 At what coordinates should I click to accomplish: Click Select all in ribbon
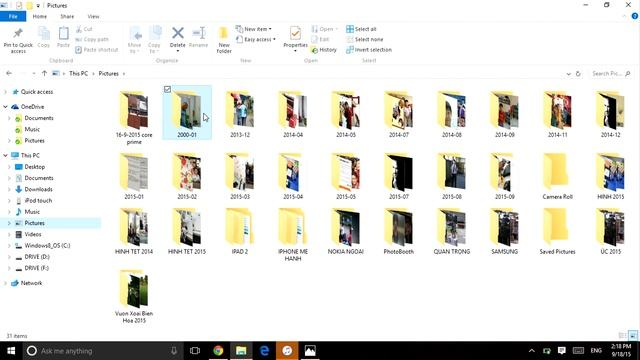point(361,29)
